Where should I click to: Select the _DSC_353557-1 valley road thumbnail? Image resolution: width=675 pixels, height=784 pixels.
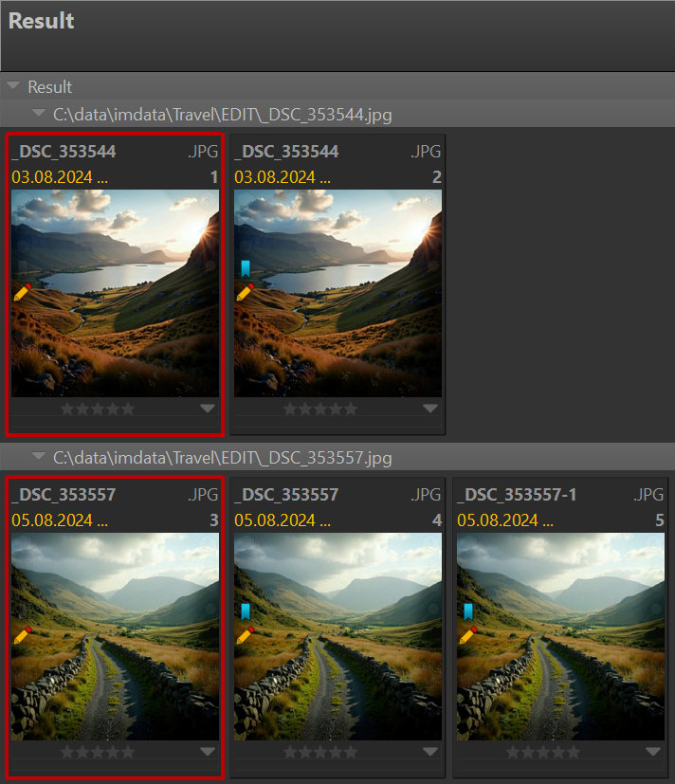tap(560, 636)
